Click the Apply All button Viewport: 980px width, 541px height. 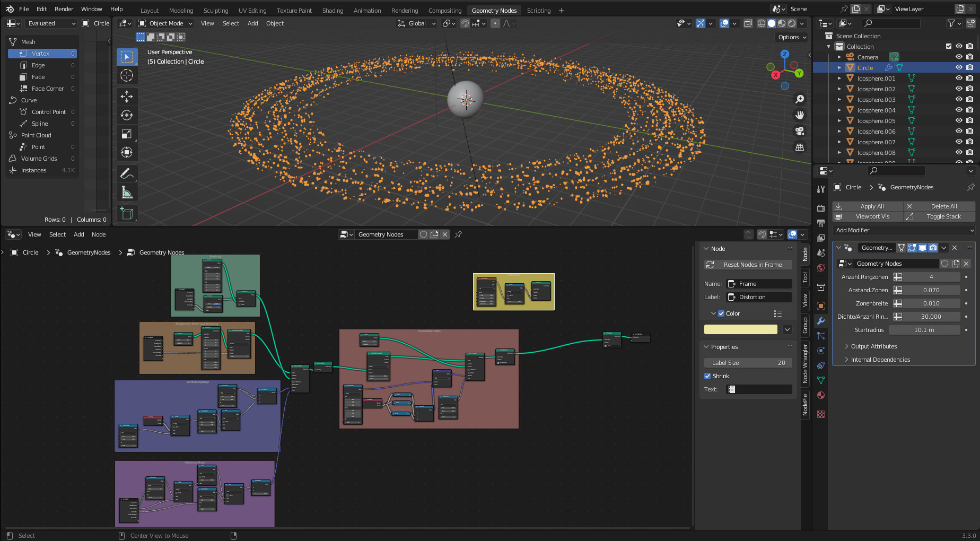868,206
